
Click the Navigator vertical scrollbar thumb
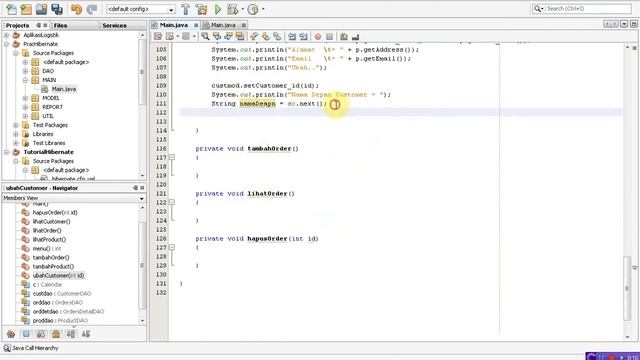pyautogui.click(x=142, y=265)
